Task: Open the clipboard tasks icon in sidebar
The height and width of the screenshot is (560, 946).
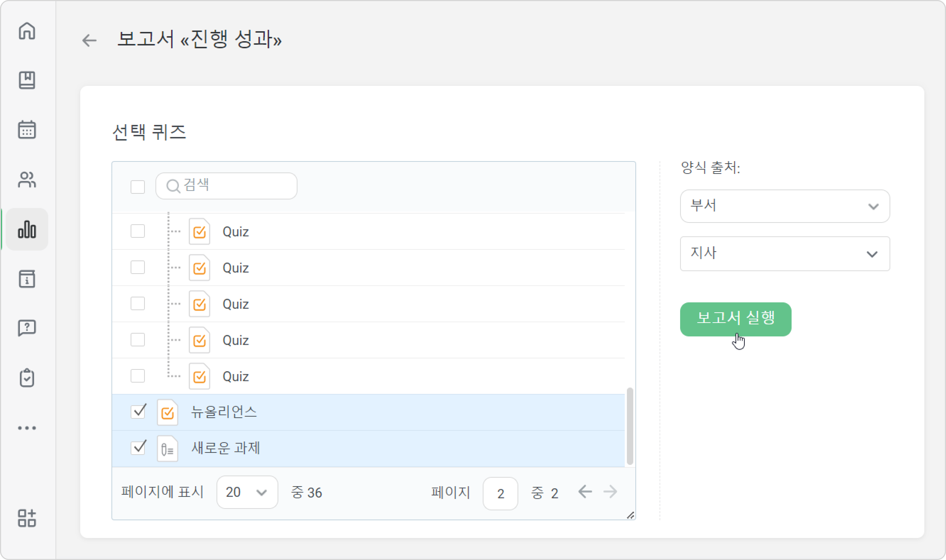Action: (27, 378)
